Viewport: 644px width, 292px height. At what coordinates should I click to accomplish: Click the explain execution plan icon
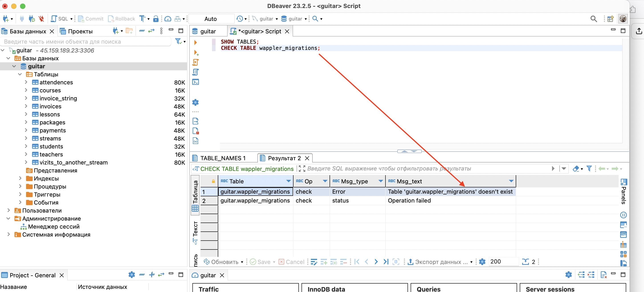[196, 72]
